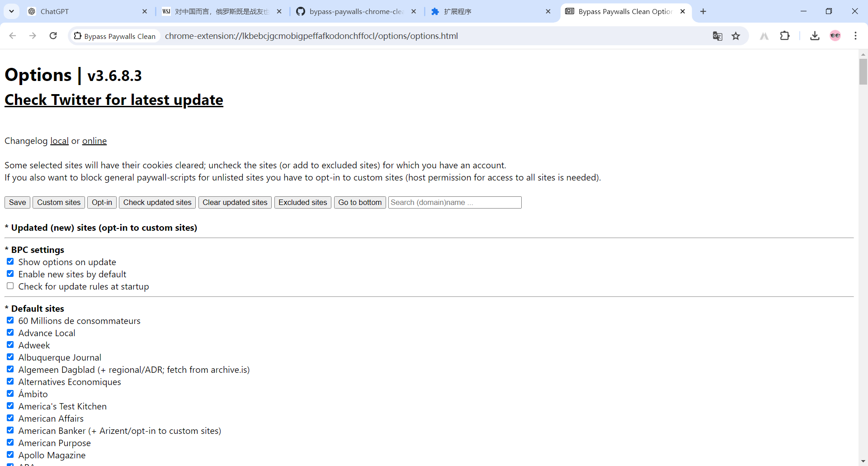Click the scrollbar down arrow

(x=863, y=461)
